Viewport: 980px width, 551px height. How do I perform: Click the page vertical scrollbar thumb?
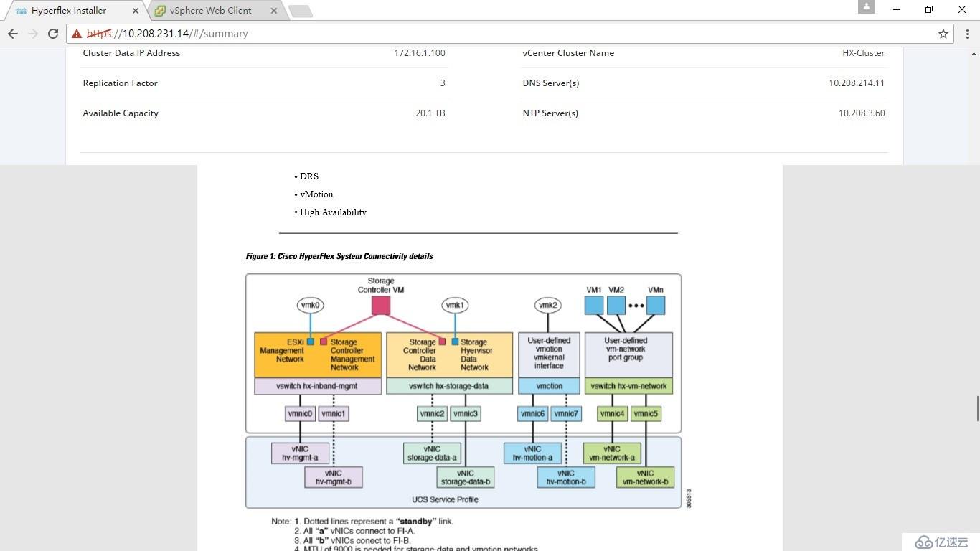[977, 408]
